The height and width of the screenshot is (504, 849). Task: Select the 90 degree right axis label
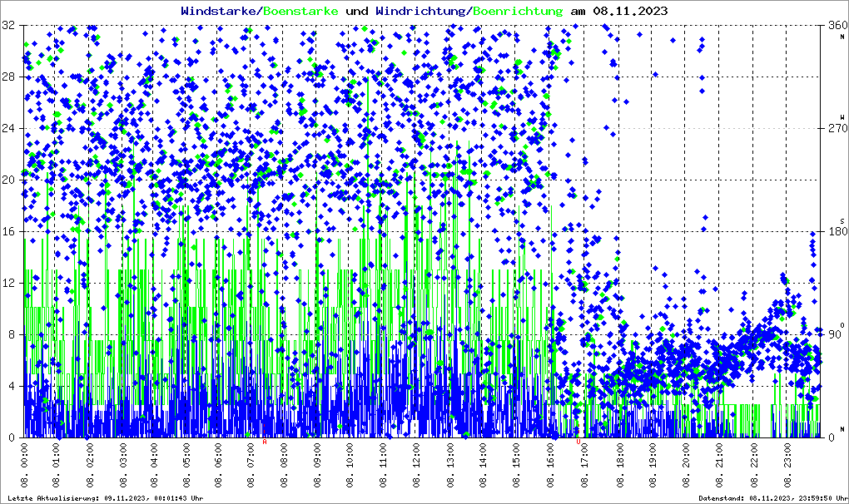(835, 335)
